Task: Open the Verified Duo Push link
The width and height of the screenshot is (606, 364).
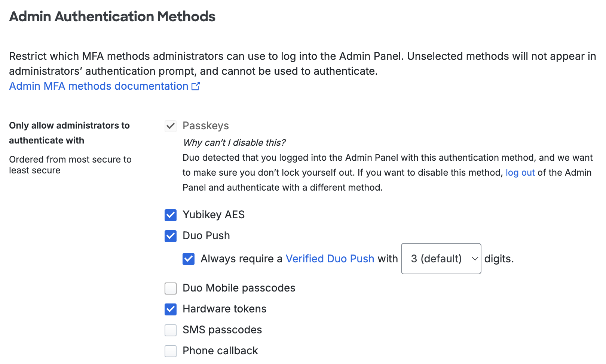Action: [x=330, y=259]
